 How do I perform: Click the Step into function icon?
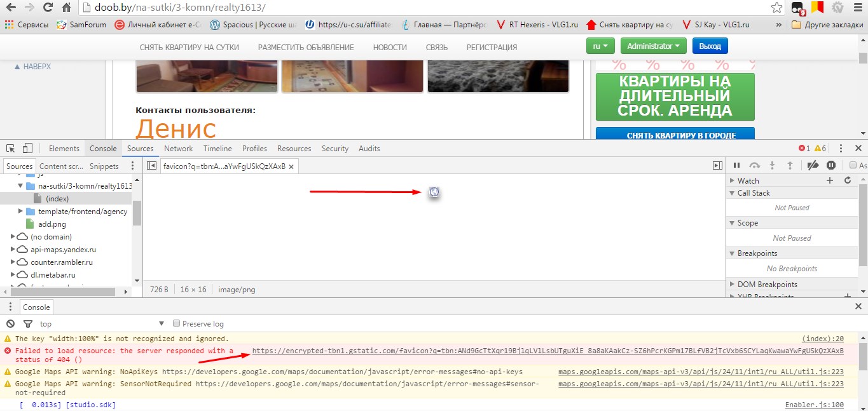pos(772,165)
